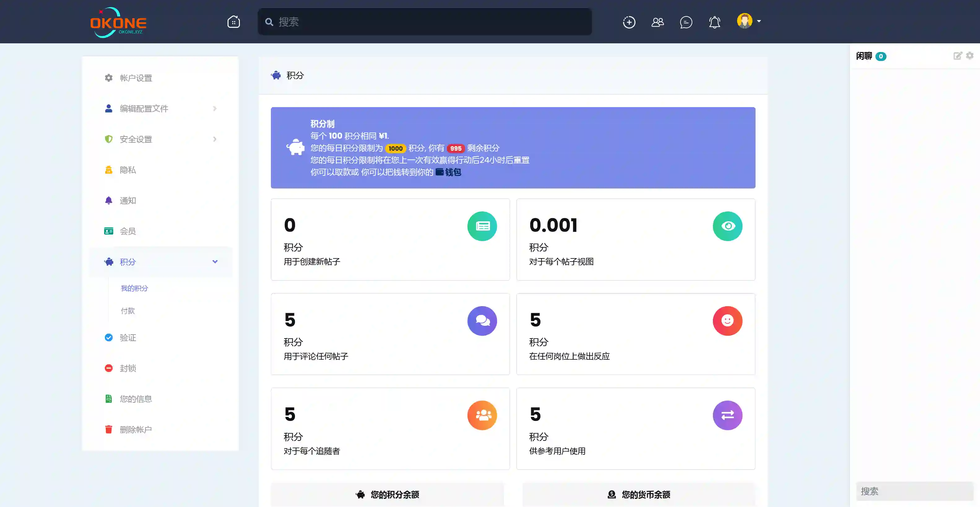
Task: Open 您的货币余额 panel
Action: click(x=638, y=494)
